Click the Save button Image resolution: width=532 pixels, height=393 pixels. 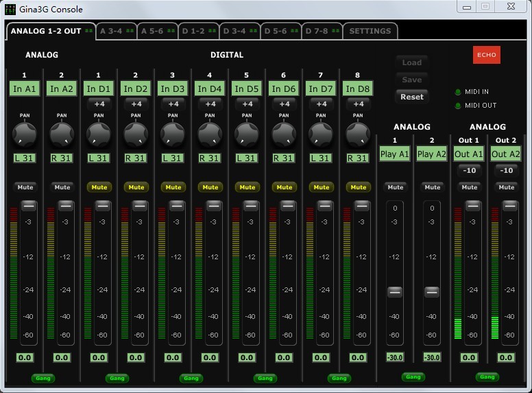pos(412,80)
